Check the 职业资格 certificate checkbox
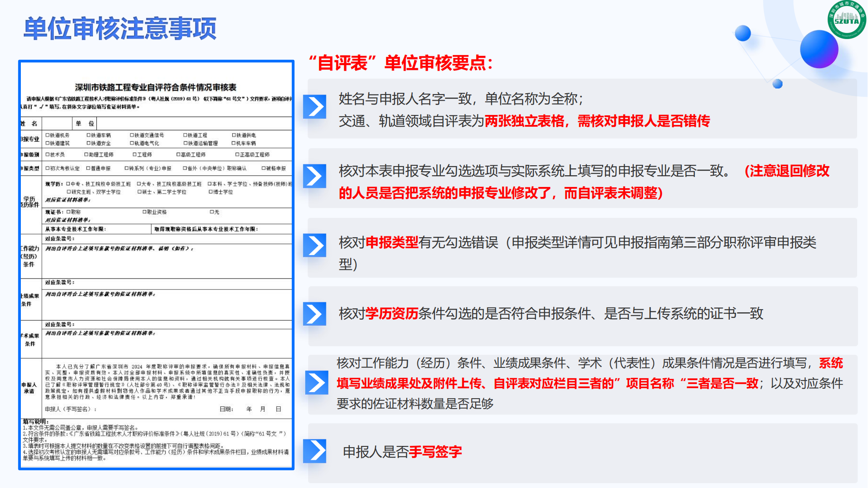 (x=145, y=212)
